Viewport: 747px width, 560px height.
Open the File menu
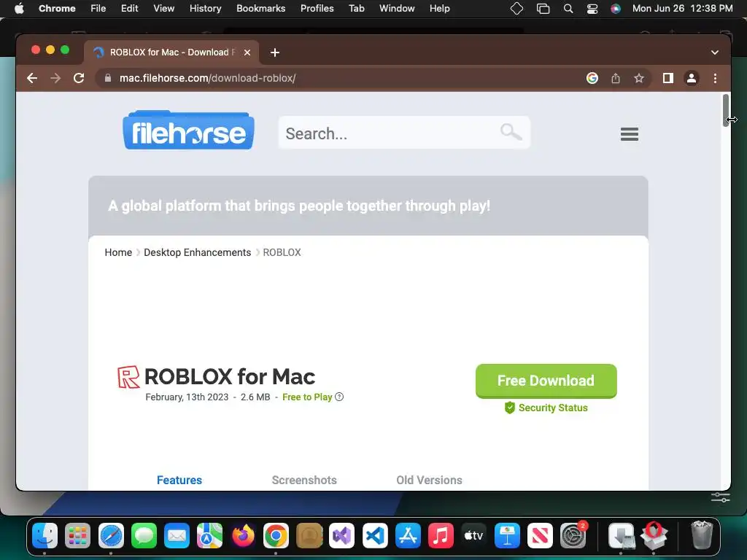click(x=98, y=9)
